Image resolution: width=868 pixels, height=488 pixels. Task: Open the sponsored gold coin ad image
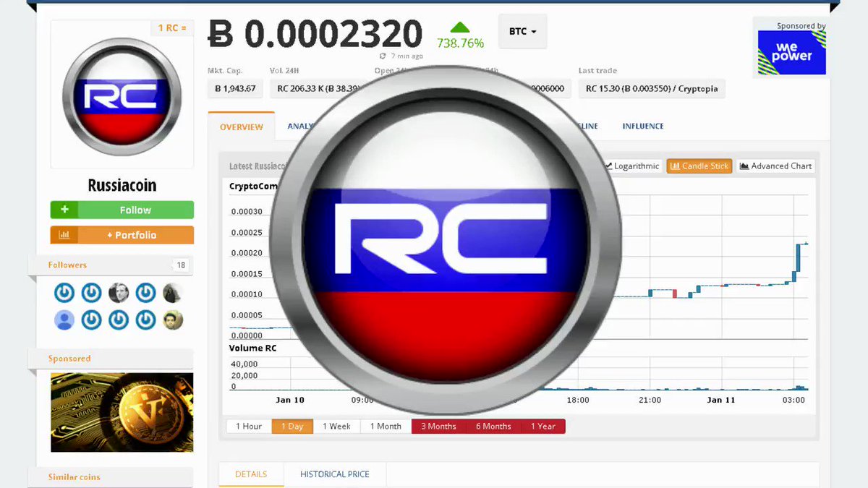[122, 412]
